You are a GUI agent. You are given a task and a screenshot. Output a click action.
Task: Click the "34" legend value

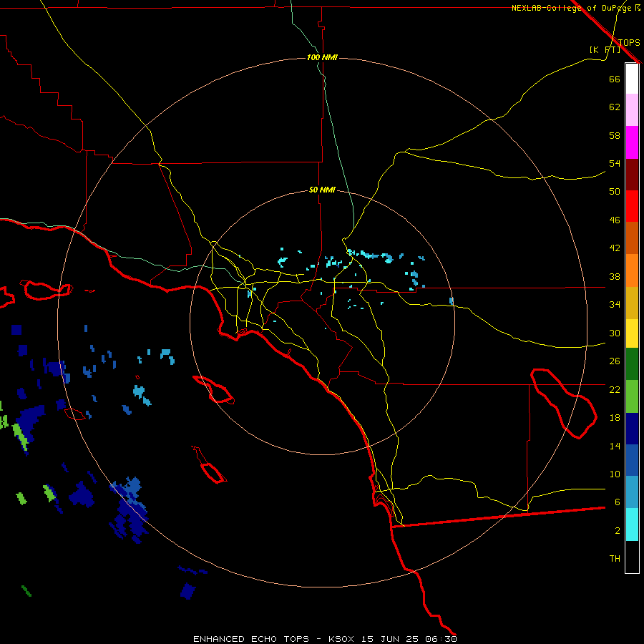(615, 305)
